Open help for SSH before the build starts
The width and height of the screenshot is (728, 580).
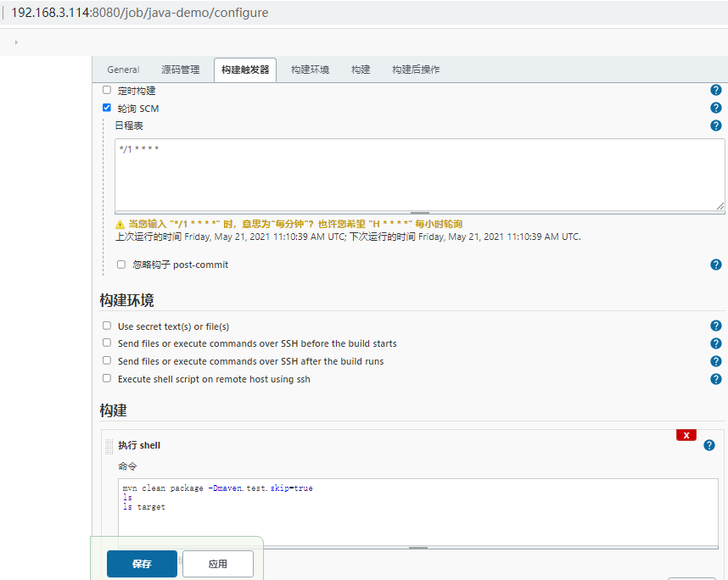(716, 343)
